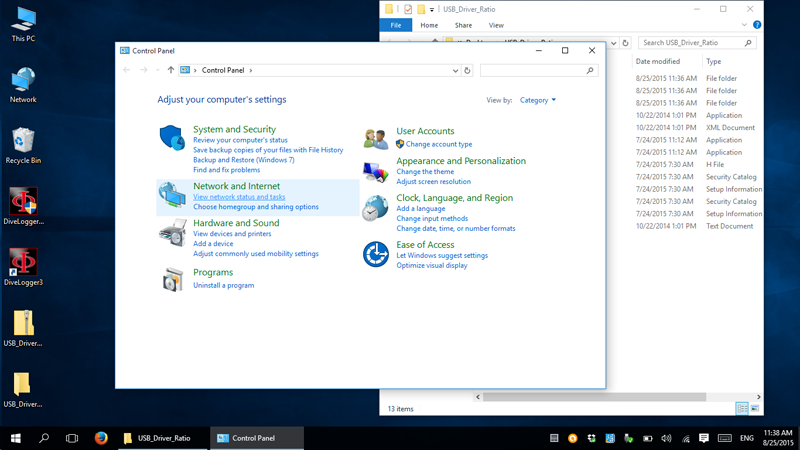This screenshot has width=800, height=450.
Task: Select the zipped USB_Driver desktop icon
Action: tap(23, 329)
